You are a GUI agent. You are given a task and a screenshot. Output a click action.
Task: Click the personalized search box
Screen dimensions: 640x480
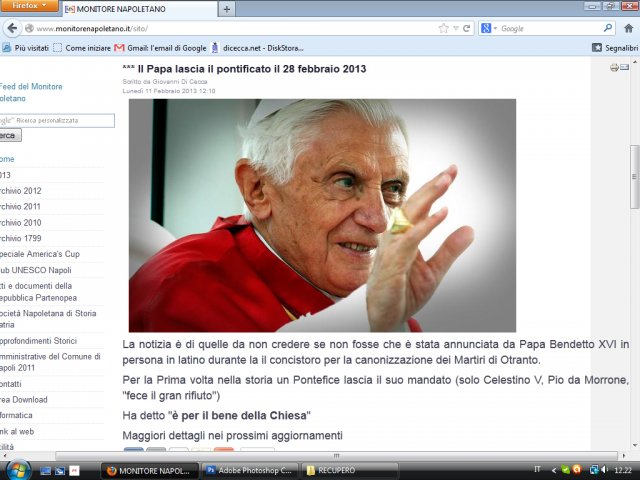click(57, 120)
